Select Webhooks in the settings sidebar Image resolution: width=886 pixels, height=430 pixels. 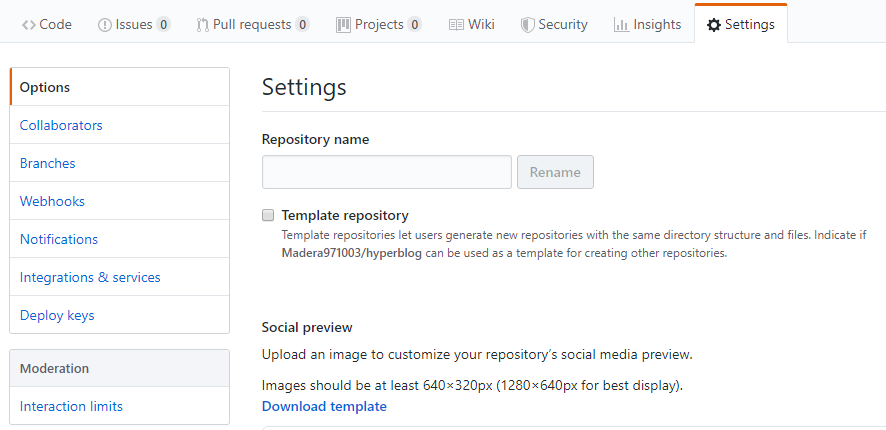[52, 201]
